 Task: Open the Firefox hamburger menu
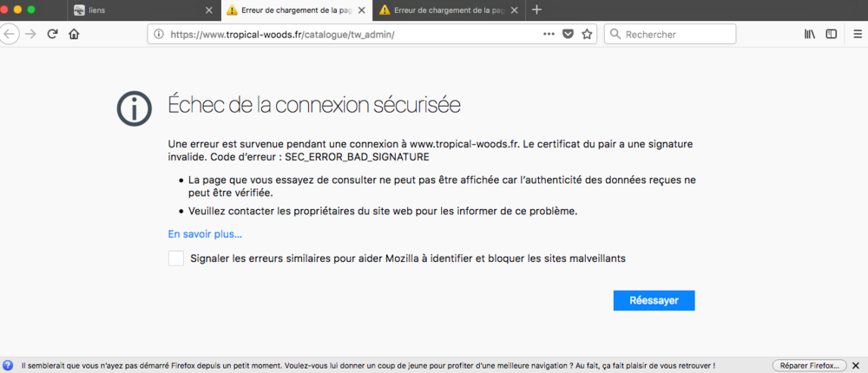pyautogui.click(x=857, y=35)
